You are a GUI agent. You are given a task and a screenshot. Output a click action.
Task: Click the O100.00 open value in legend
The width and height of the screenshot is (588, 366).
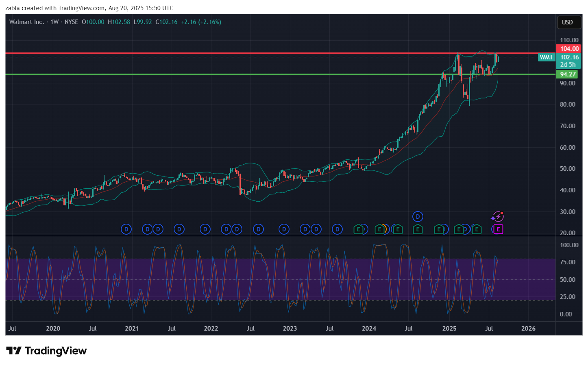(x=93, y=22)
